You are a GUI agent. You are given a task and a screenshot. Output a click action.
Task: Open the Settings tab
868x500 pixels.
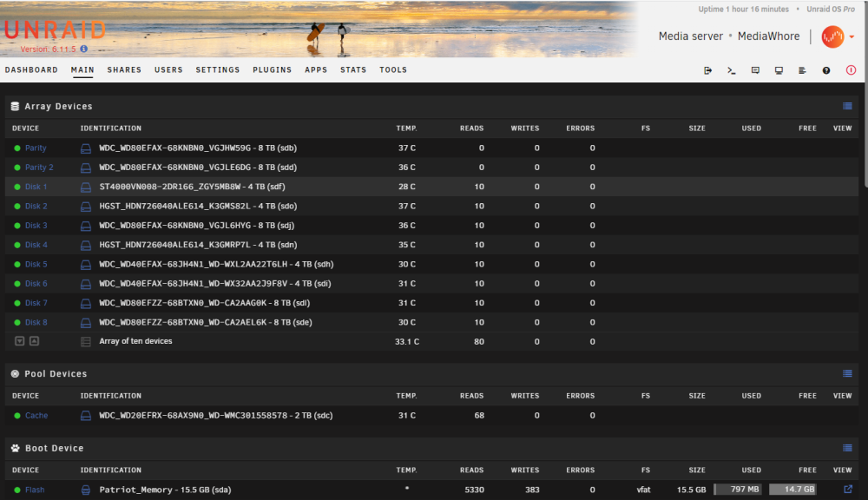point(218,69)
